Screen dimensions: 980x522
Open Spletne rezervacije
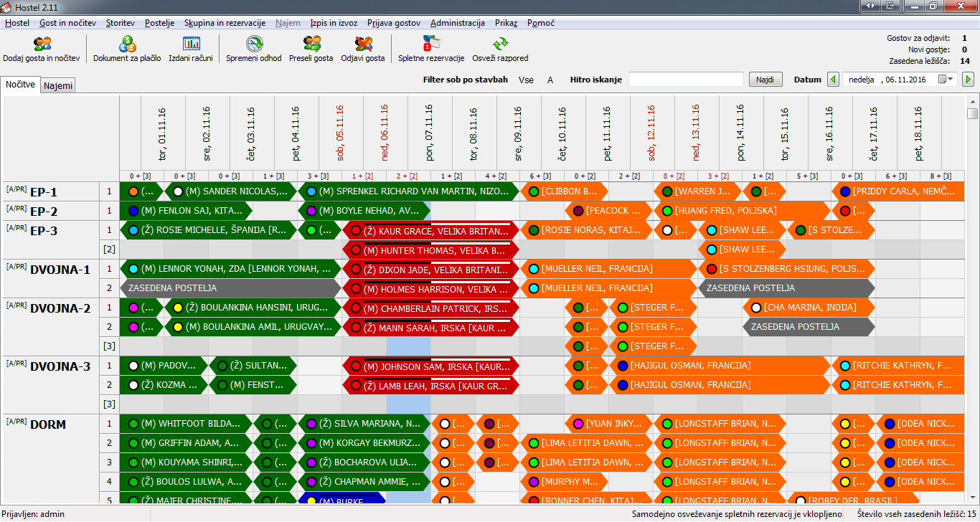tap(431, 44)
